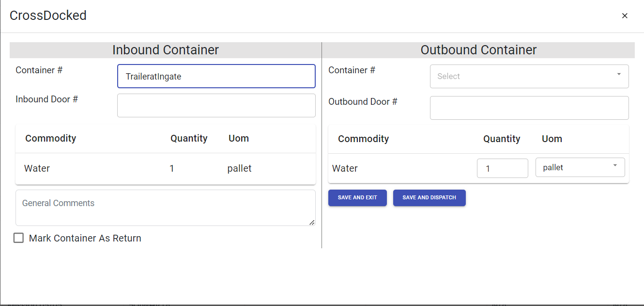Click the inbound Container # text field
Image resolution: width=644 pixels, height=306 pixels.
216,77
